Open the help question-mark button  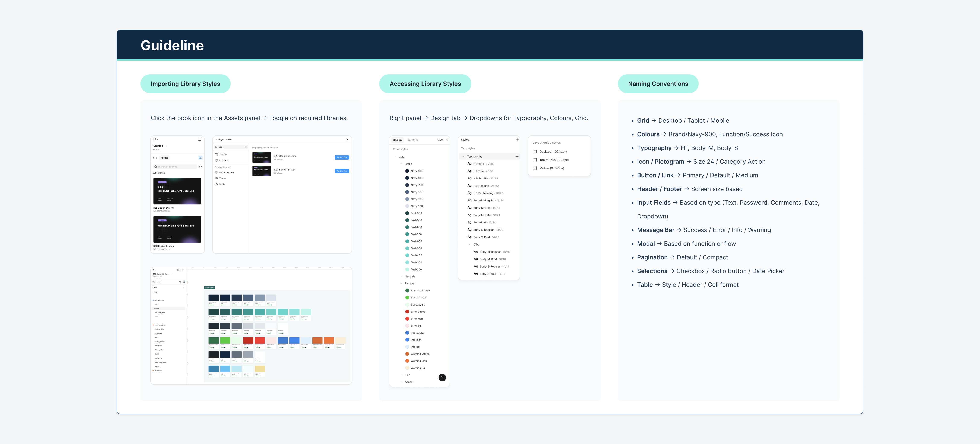(x=442, y=377)
